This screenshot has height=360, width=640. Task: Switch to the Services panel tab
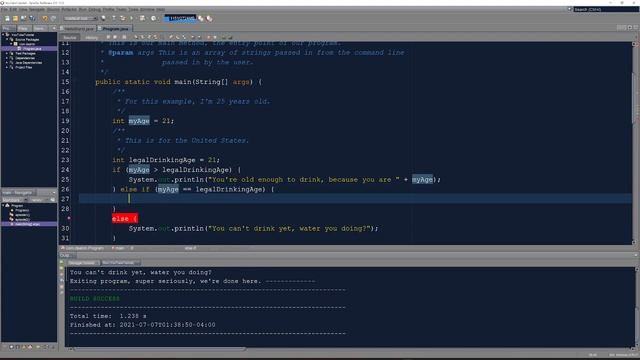[40, 29]
